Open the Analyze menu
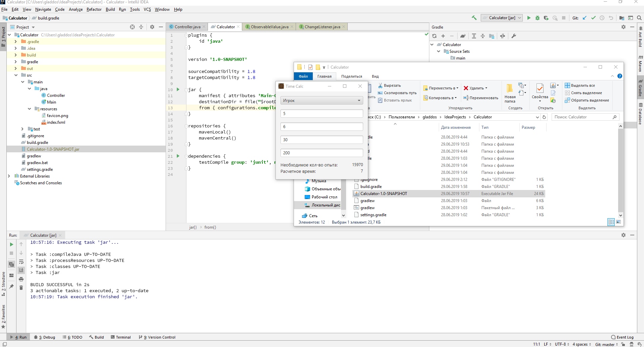Image resolution: width=644 pixels, height=347 pixels. (76, 9)
